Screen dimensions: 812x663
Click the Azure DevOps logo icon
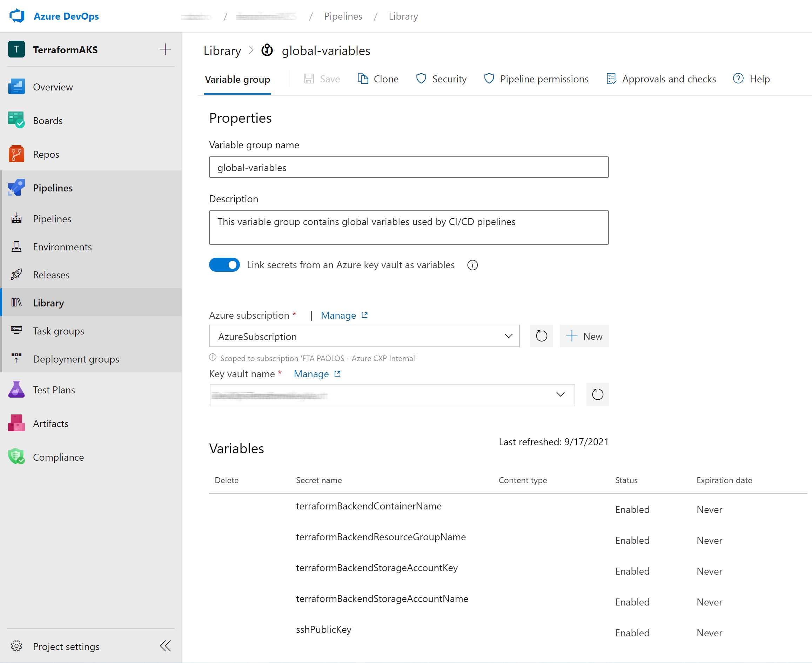click(x=17, y=16)
